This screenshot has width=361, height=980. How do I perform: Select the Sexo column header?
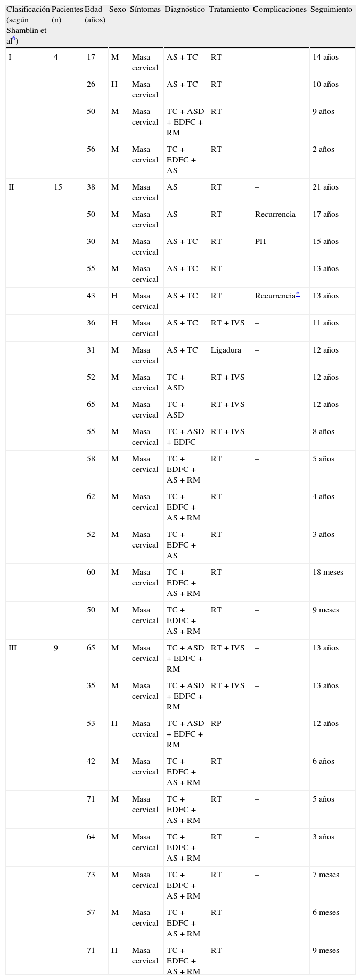coord(117,10)
